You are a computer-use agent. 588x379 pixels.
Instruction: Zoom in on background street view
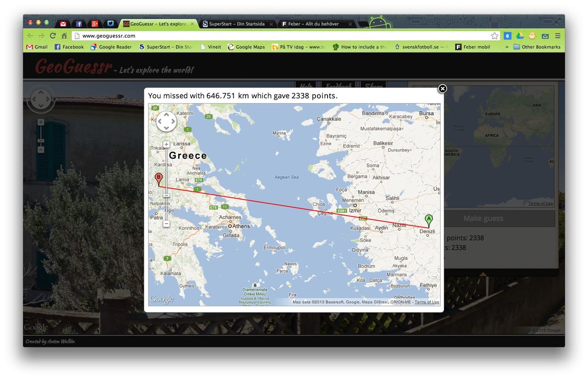click(x=41, y=122)
